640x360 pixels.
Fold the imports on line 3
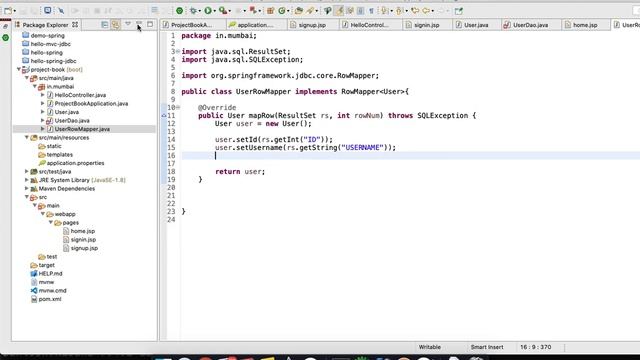pos(178,51)
